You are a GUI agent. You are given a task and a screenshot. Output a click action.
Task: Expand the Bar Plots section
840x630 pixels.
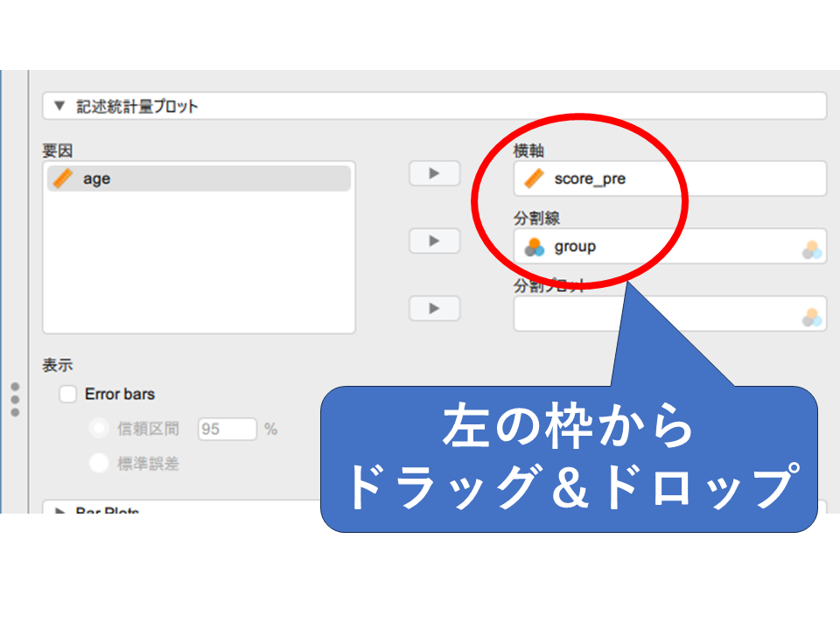click(59, 511)
